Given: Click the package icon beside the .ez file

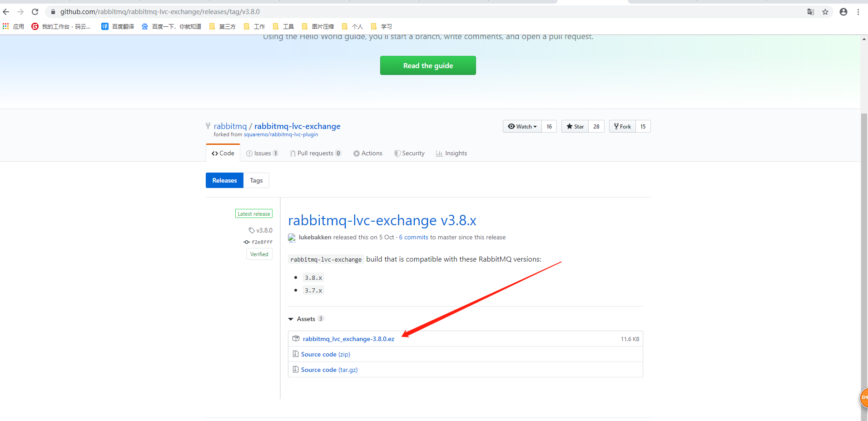Looking at the screenshot, I should point(296,338).
